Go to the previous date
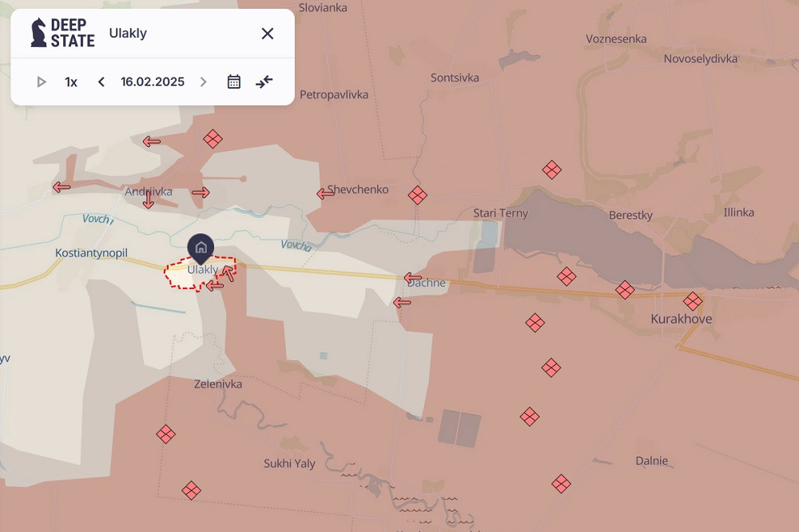This screenshot has width=799, height=532. [x=101, y=81]
